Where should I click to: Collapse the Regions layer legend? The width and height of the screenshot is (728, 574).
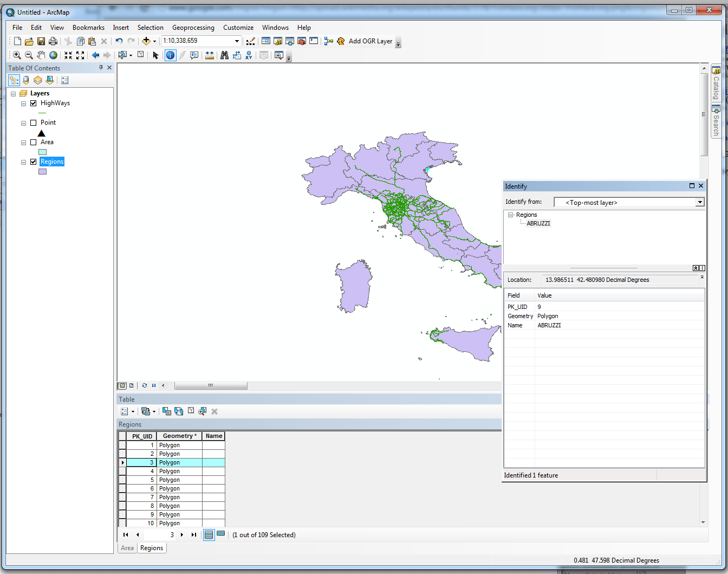23,162
